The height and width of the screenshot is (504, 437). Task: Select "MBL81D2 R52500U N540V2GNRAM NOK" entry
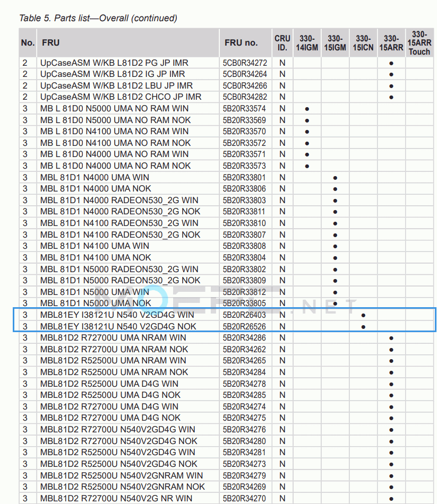123,486
